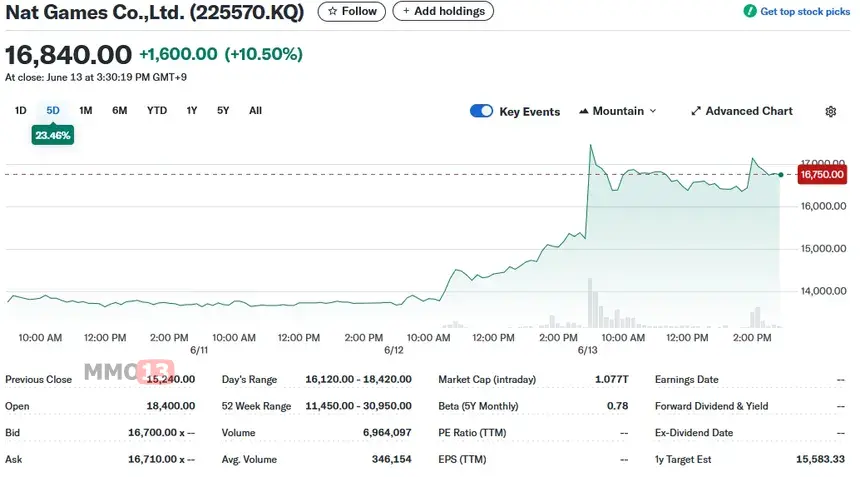Click the 6/11 date label on axis
Screen dimensions: 860x477
coord(199,350)
